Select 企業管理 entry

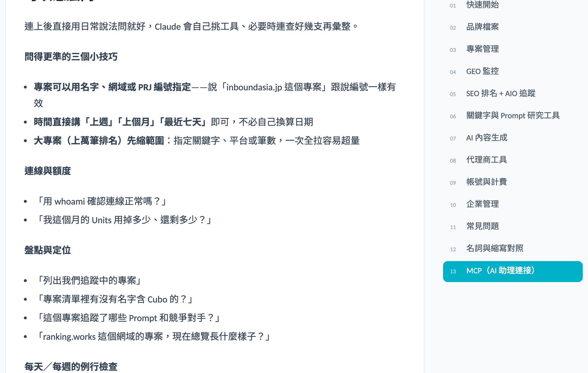pyautogui.click(x=482, y=204)
